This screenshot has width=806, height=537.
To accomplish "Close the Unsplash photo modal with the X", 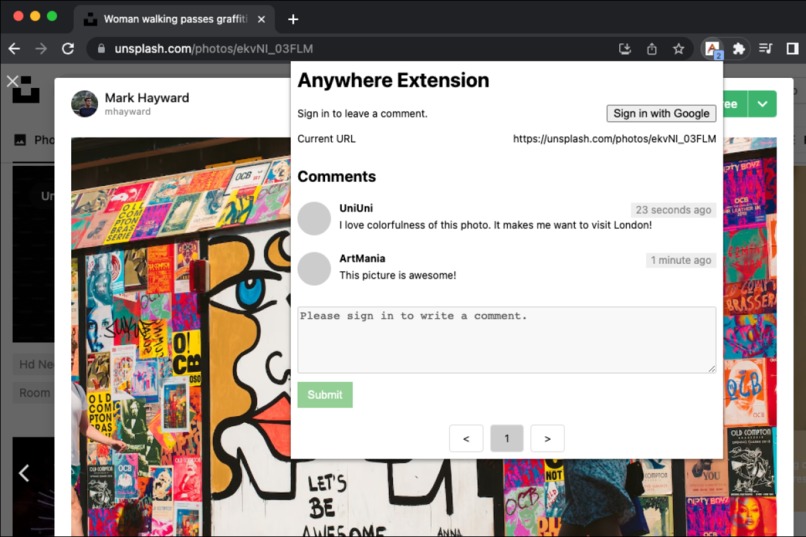I will 12,81.
